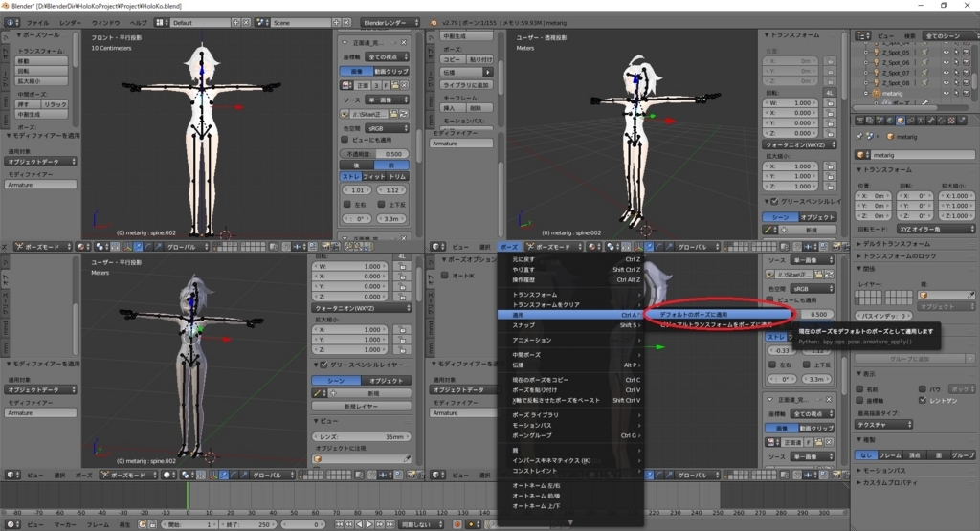
Task: Select 現在のポーズをコピー menu entry
Action: 540,380
